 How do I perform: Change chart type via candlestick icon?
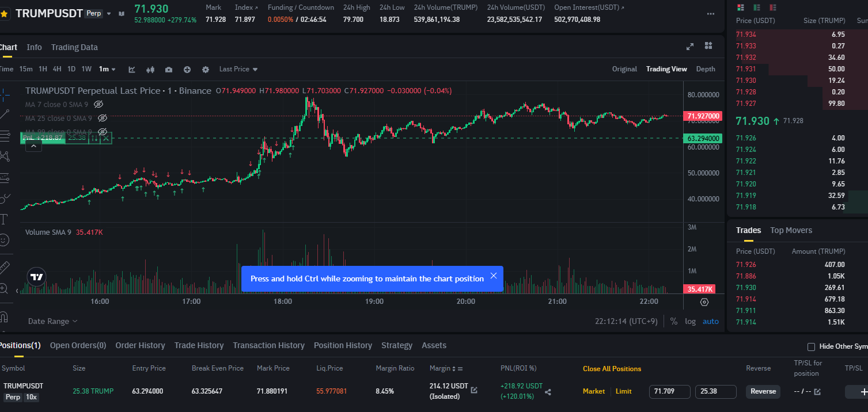pyautogui.click(x=150, y=70)
